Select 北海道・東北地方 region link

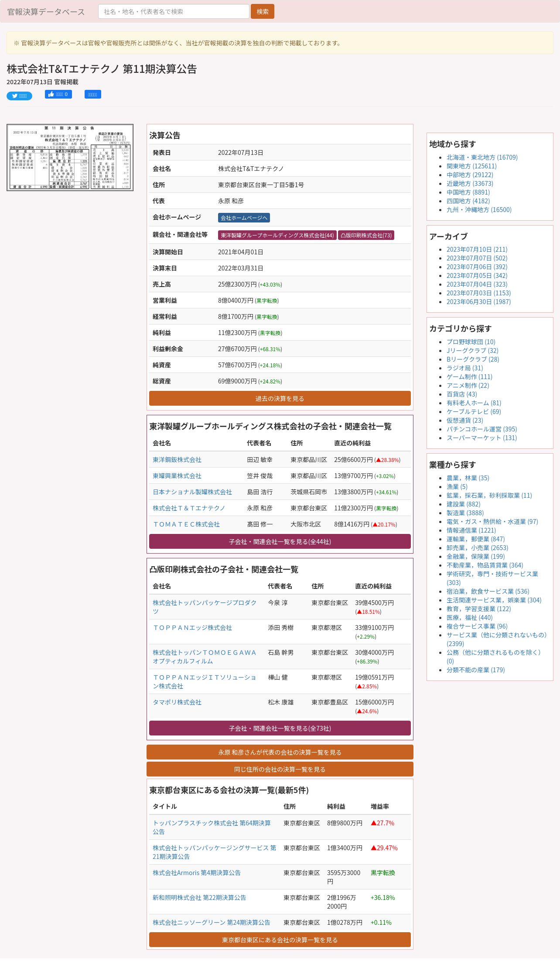coord(482,157)
